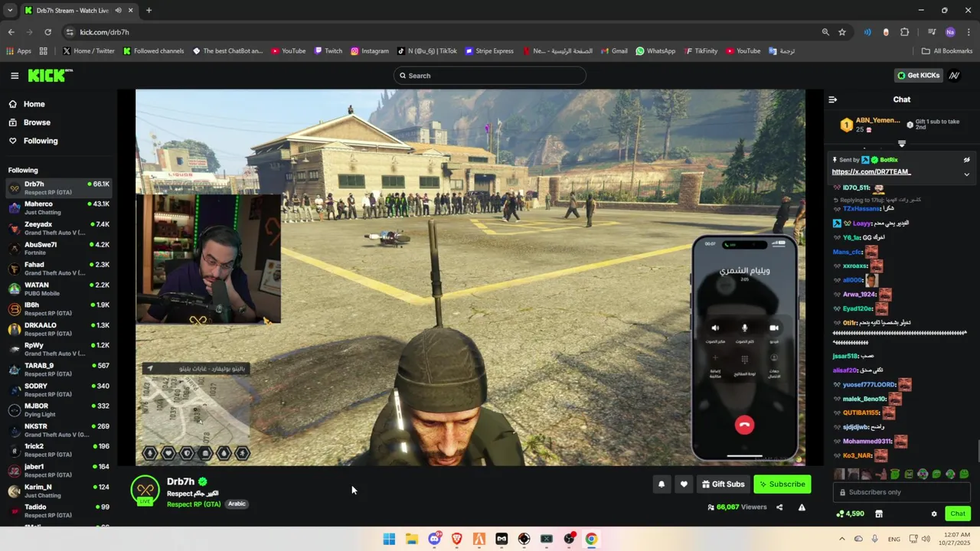Hide the pinned BotRix message
This screenshot has width=980, height=551.
click(966, 160)
